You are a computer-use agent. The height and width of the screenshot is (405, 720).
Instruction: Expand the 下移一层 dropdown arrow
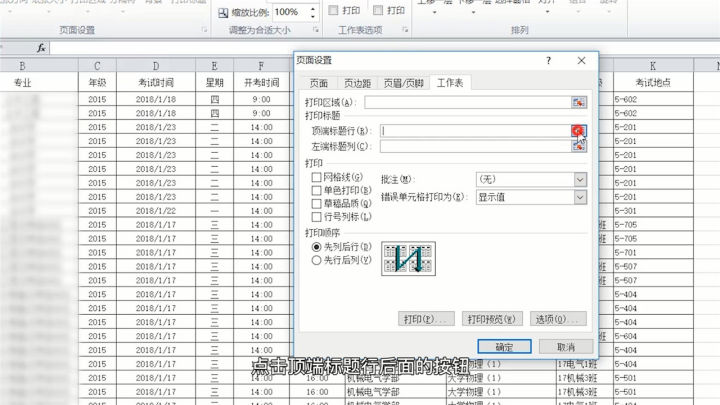(x=473, y=12)
